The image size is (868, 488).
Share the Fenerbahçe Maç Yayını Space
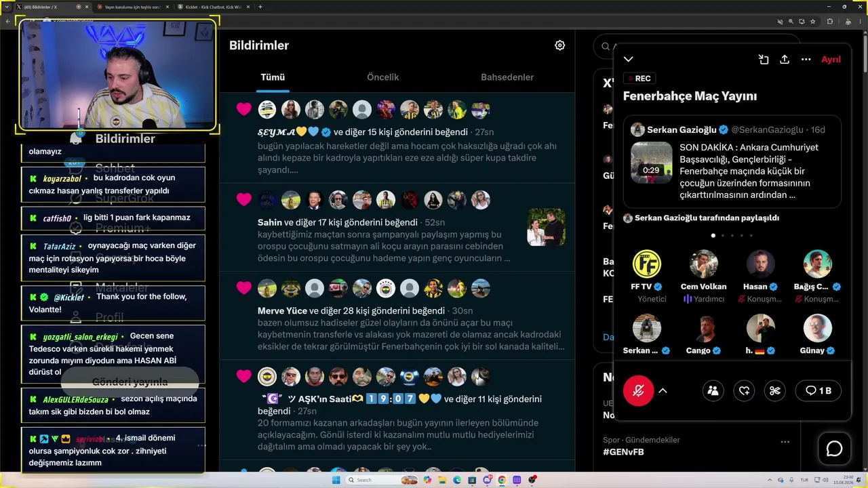pos(785,60)
